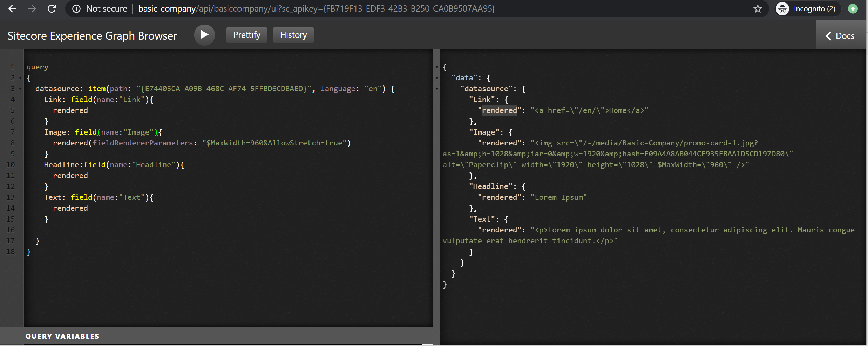
Task: Open the Not secure site info icon
Action: point(76,9)
